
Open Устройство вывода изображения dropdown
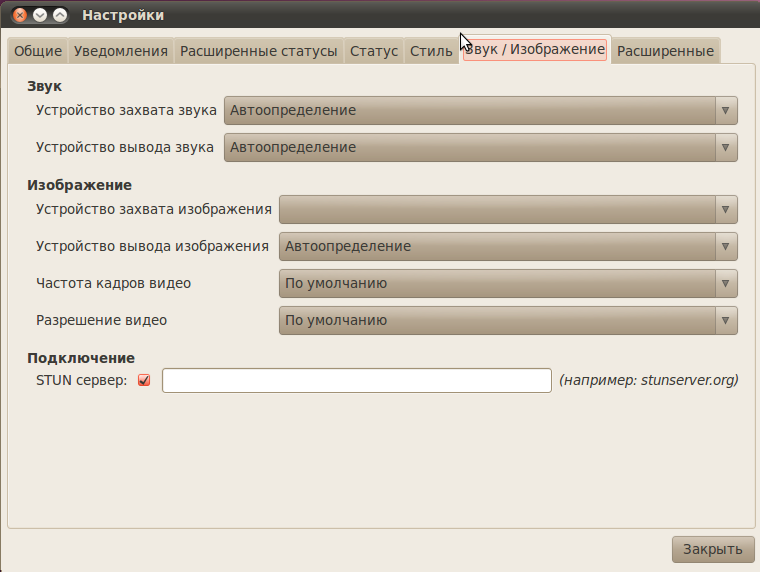508,246
